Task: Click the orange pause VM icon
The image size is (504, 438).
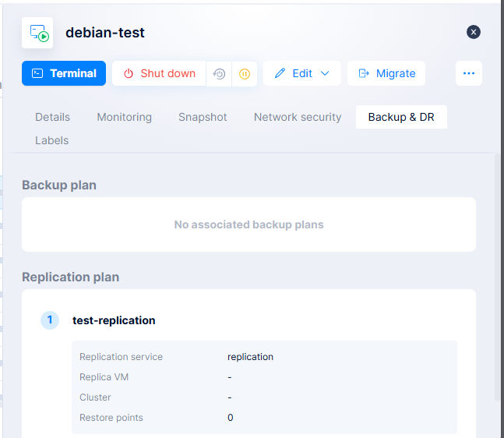Action: (x=244, y=74)
